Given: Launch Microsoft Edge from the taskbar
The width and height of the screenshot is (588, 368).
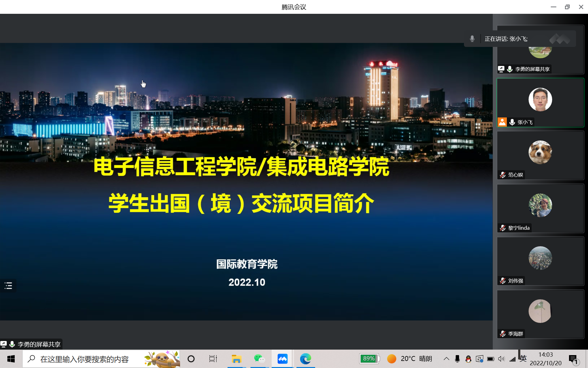Looking at the screenshot, I should pyautogui.click(x=305, y=359).
